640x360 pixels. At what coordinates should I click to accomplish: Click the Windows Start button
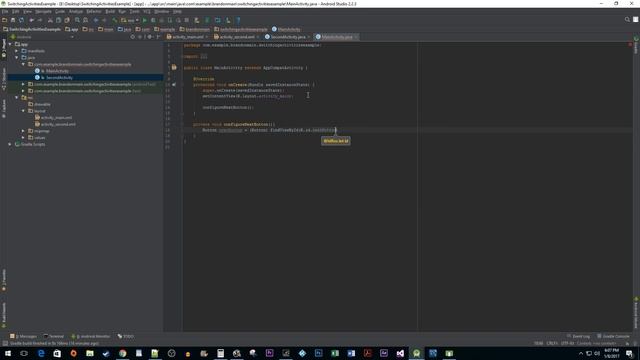(x=8, y=353)
